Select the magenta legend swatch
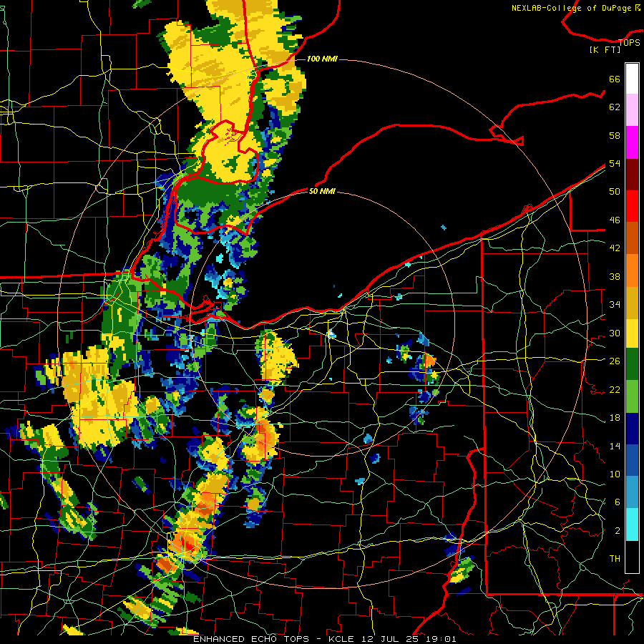Viewport: 644px width, 644px height. [x=632, y=142]
